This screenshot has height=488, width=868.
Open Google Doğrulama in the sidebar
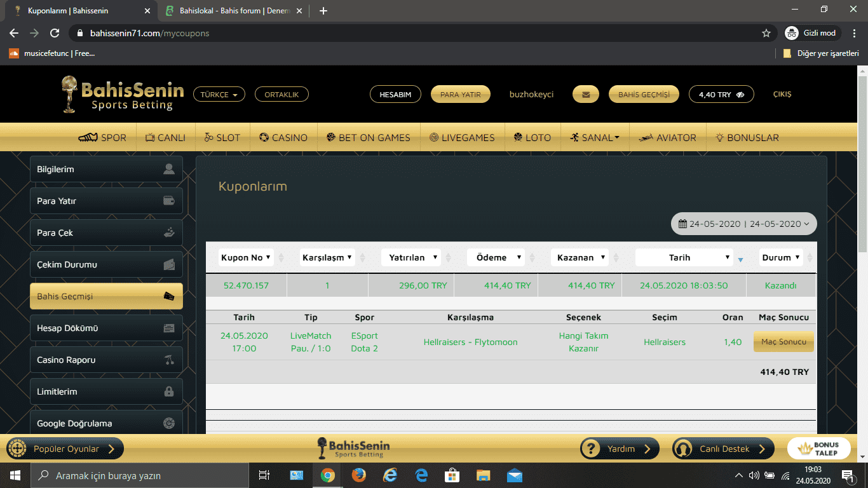coord(106,423)
